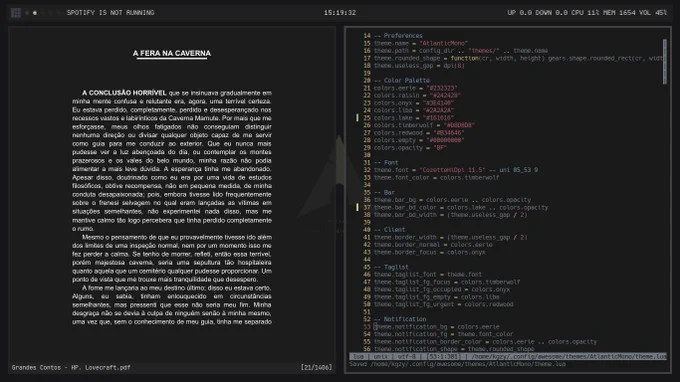Viewport: 680px width, 382px height.
Task: Click the 'SPOTIFY IS NOT RUNNING' widget
Action: coord(110,13)
